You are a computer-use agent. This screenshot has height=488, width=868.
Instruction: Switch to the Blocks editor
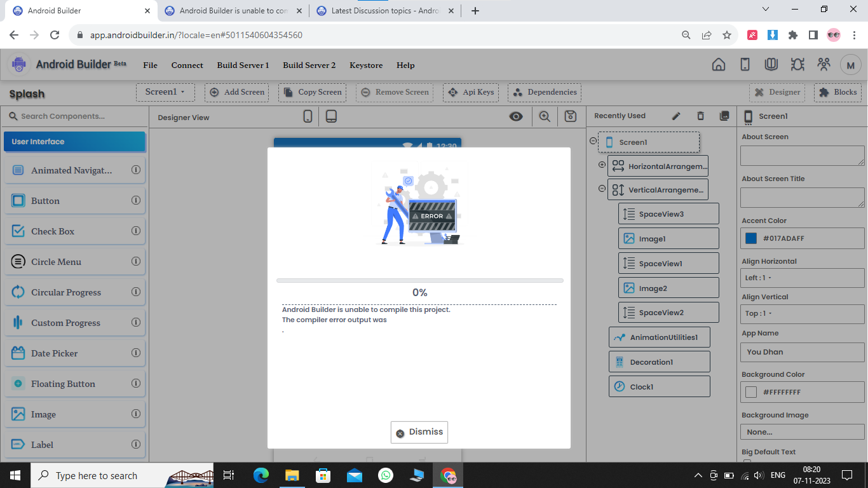tap(837, 92)
